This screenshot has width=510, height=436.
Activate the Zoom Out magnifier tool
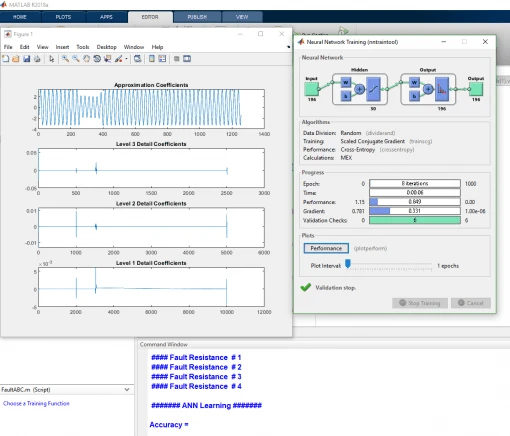pos(76,59)
